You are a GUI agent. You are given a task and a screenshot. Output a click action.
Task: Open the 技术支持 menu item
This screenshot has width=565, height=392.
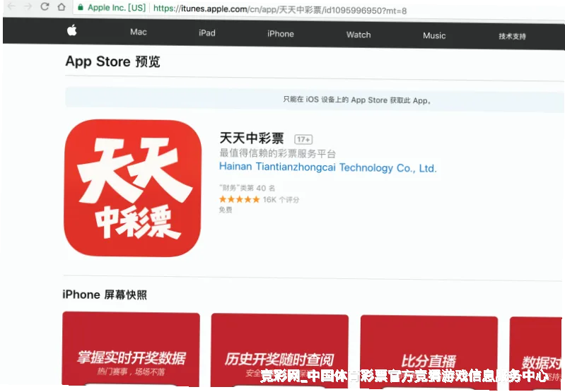(512, 36)
